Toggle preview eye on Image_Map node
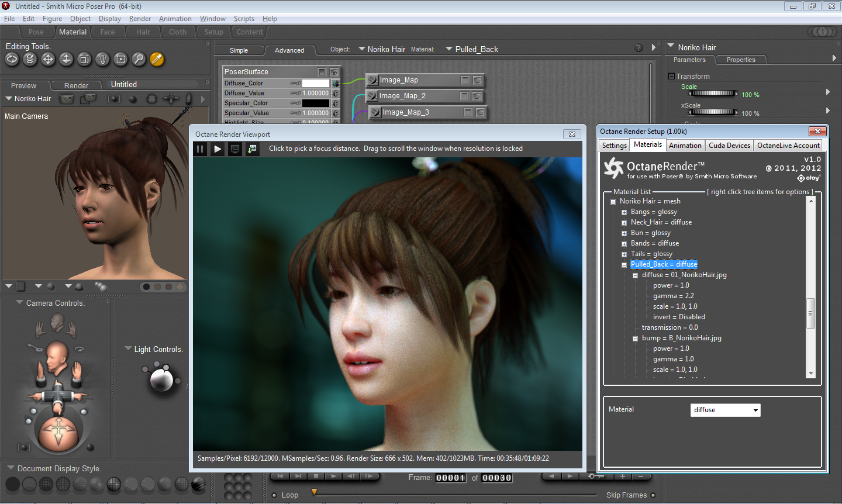 point(478,80)
